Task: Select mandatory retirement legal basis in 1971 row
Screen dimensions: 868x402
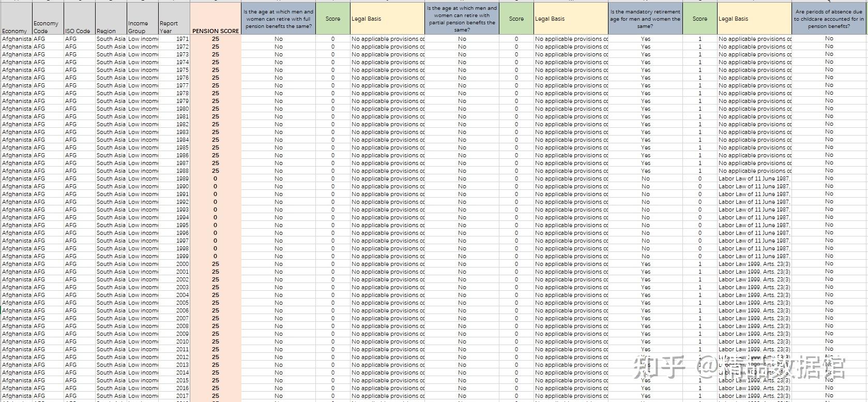Action: pyautogui.click(x=755, y=39)
